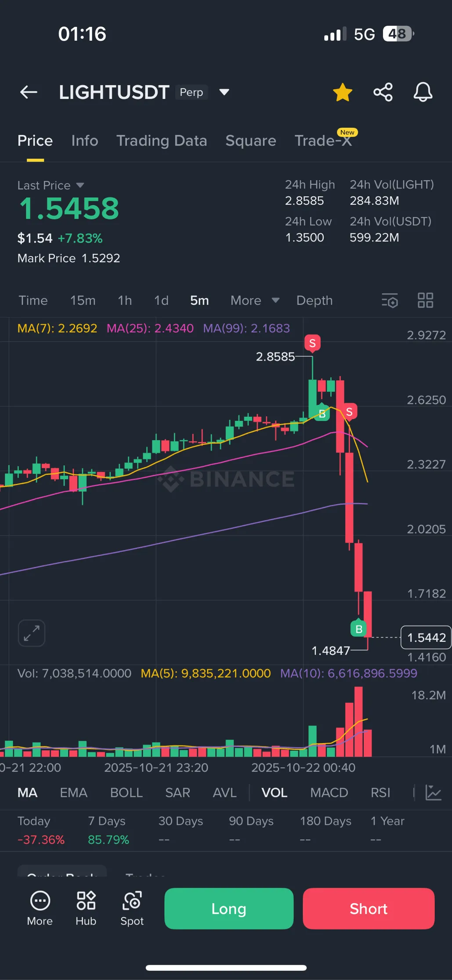The image size is (452, 980).
Task: Enable the BOLL indicator overlay
Action: [x=126, y=792]
